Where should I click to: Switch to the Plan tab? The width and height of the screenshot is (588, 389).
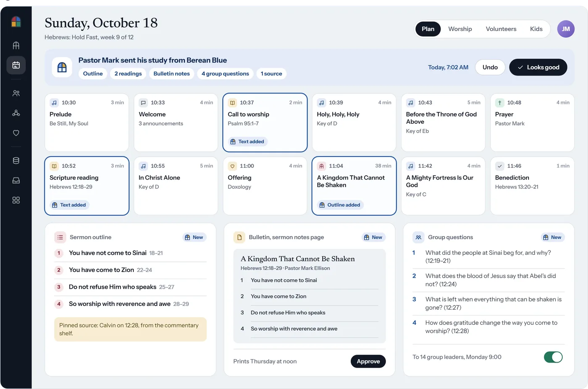tap(428, 29)
